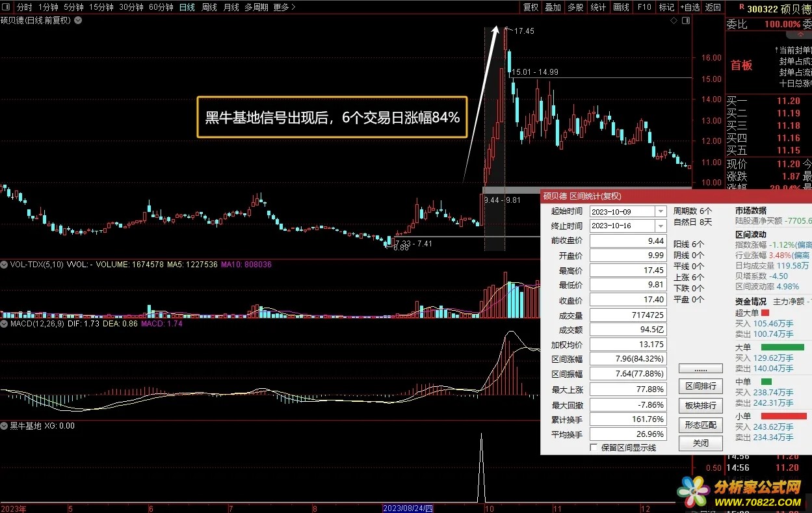
Task: Switch to the 日线 daily chart
Action: pyautogui.click(x=187, y=7)
